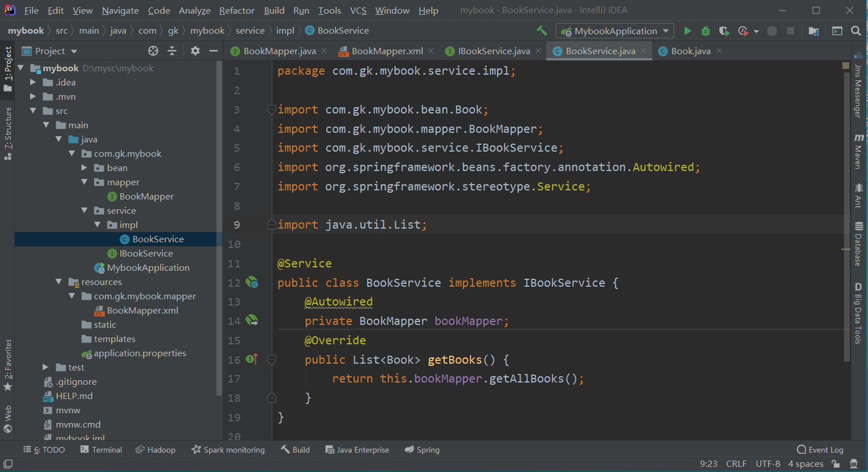Open the Terminal tool window

101,450
